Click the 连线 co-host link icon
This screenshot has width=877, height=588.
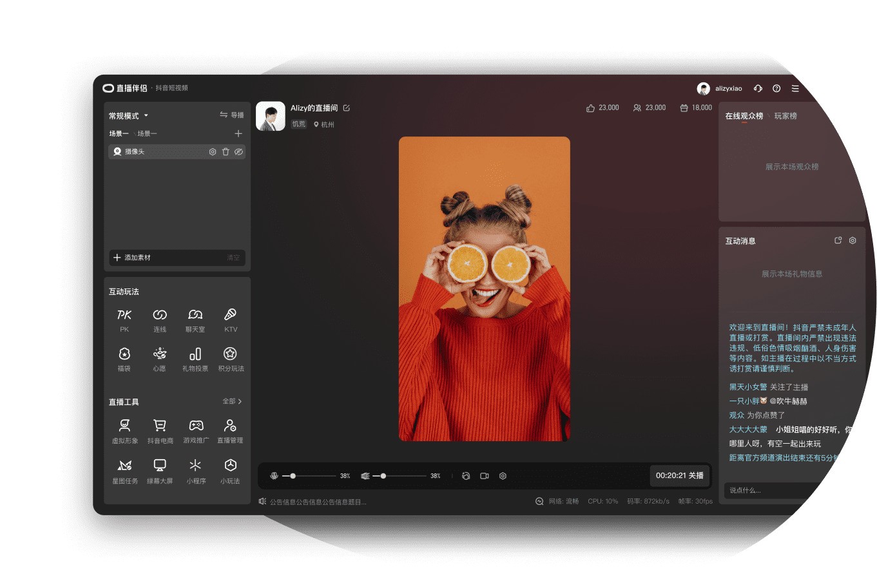160,315
